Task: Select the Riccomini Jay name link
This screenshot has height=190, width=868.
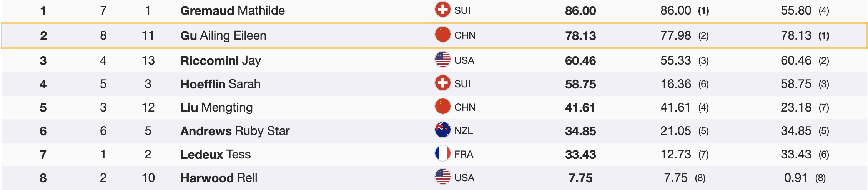Action: pyautogui.click(x=221, y=60)
